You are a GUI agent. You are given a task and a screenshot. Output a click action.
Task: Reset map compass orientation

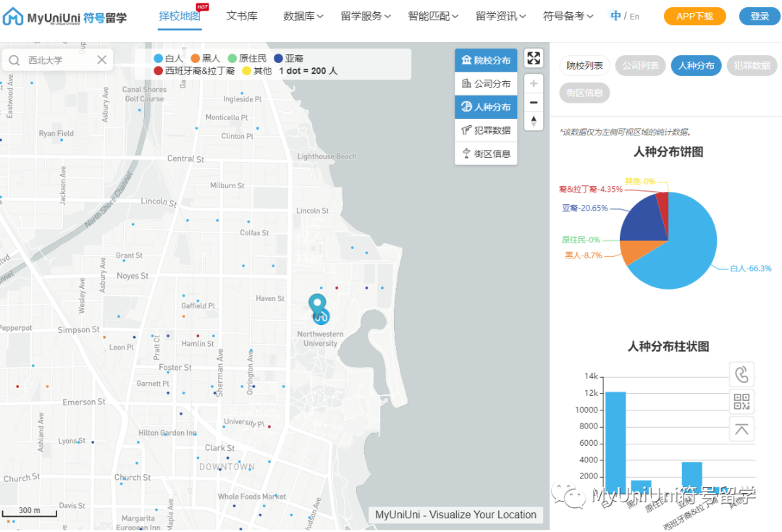[x=534, y=121]
